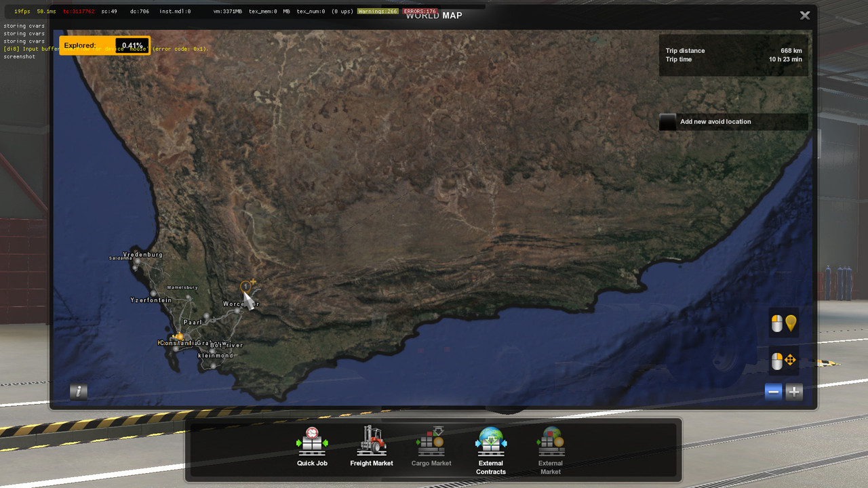Screen dimensions: 868x488
Task: Click the Trip distance readout
Action: [x=734, y=51]
